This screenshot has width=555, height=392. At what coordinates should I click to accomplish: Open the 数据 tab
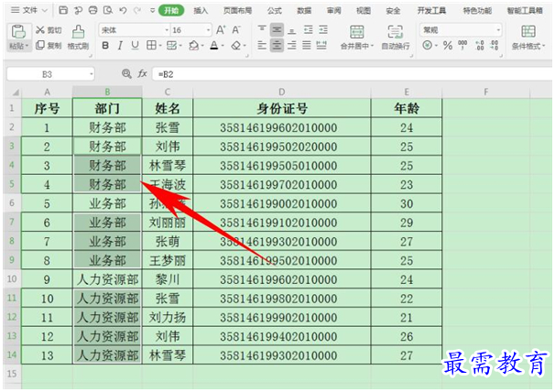click(304, 11)
